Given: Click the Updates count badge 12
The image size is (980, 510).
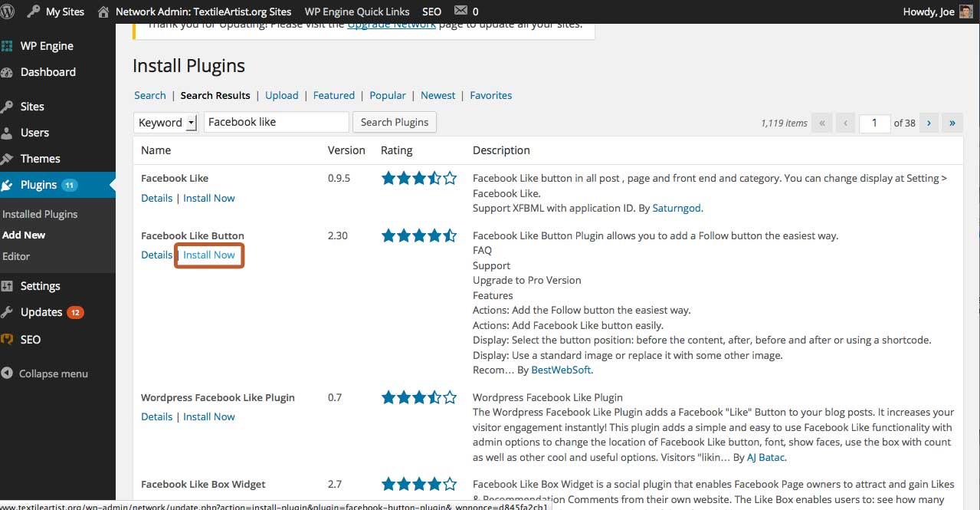Looking at the screenshot, I should click(x=75, y=312).
